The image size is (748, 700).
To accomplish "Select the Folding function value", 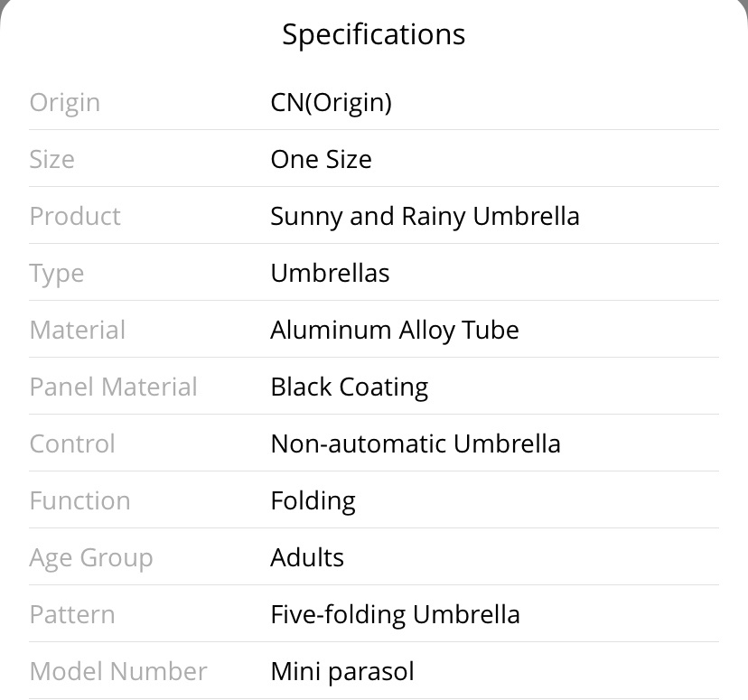I will 313,501.
